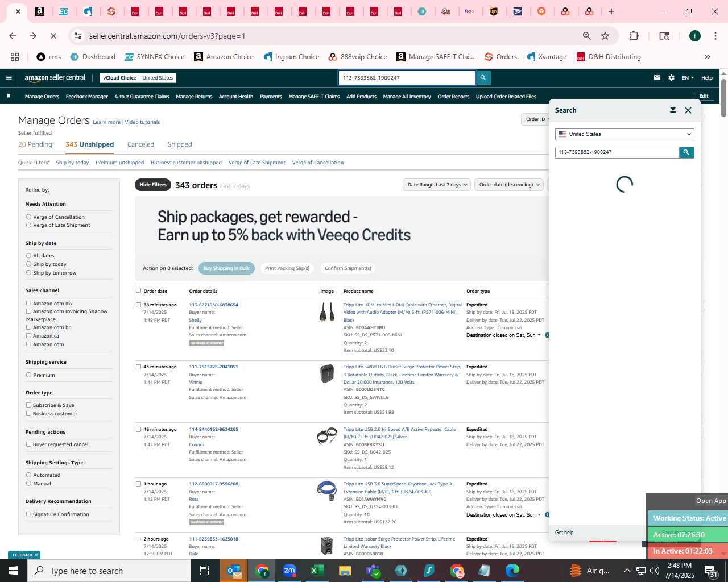The image size is (728, 582).
Task: Open Zoom from the taskbar
Action: click(x=289, y=571)
